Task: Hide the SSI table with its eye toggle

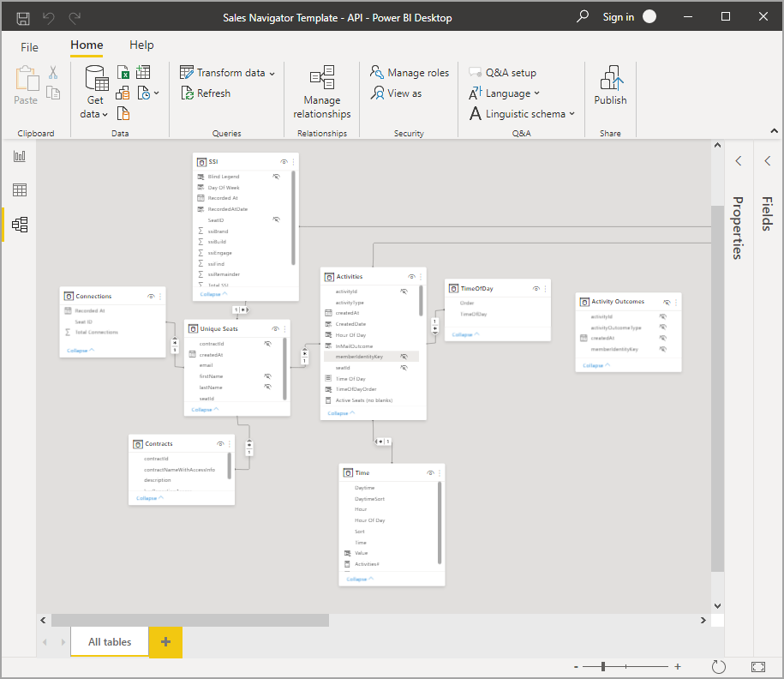Action: (284, 161)
